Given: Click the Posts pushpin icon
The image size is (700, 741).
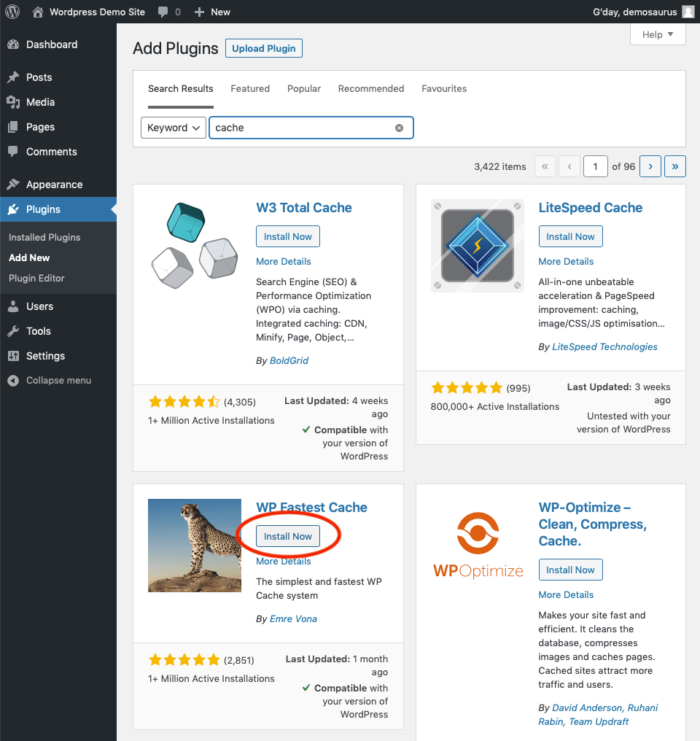Looking at the screenshot, I should [x=13, y=77].
